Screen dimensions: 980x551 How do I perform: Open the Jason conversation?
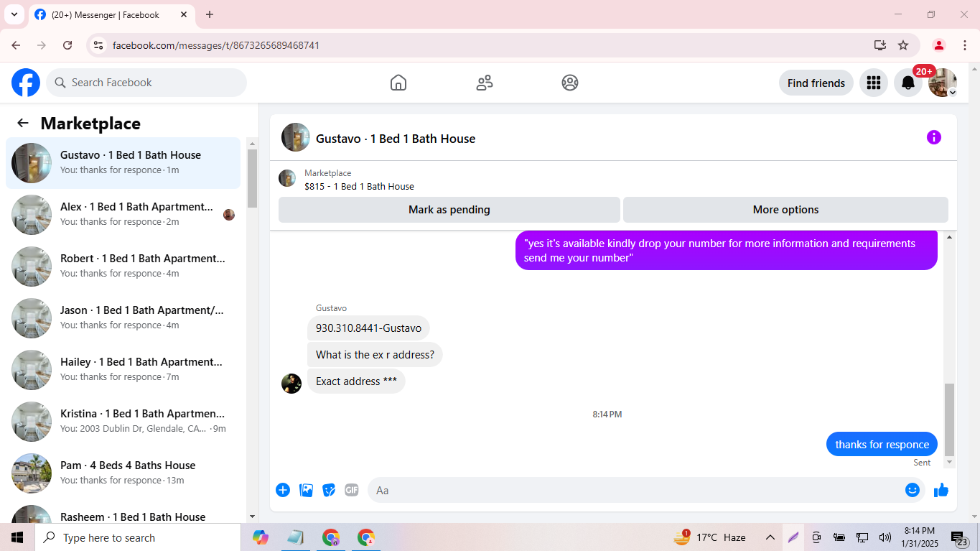click(123, 318)
